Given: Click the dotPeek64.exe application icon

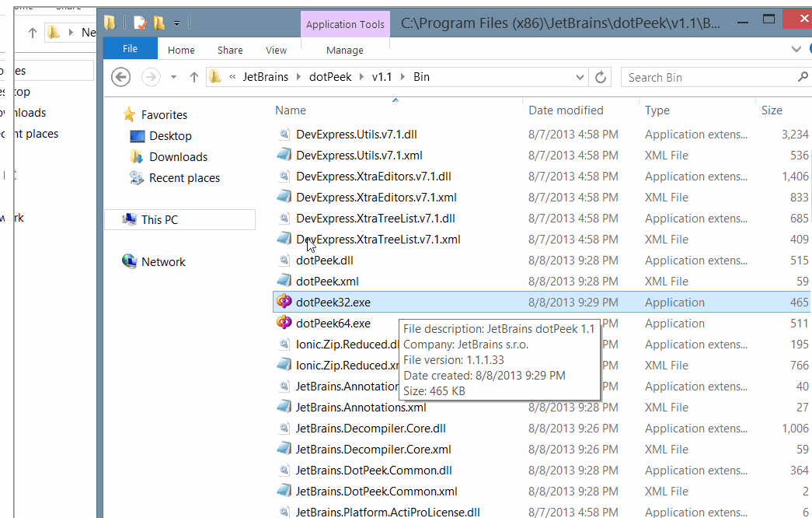Looking at the screenshot, I should 284,323.
